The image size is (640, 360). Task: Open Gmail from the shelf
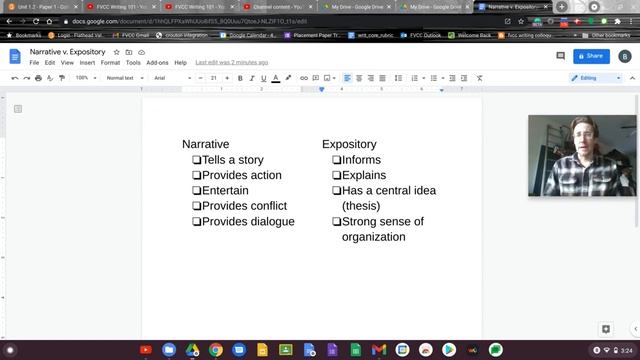coord(379,350)
